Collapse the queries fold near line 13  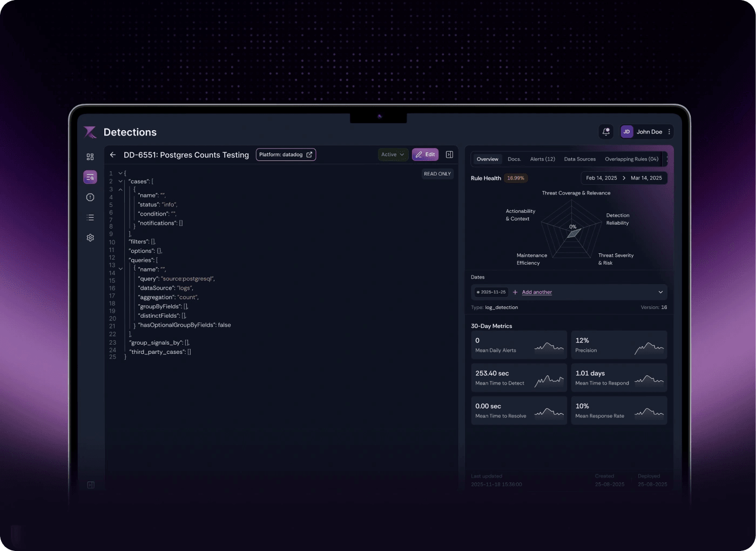120,268
